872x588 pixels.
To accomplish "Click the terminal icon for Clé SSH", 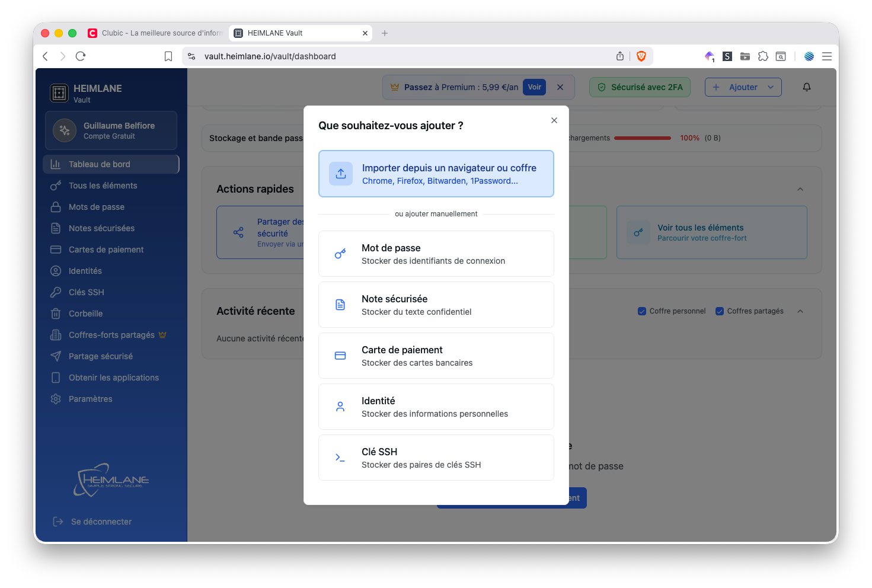I will point(340,458).
